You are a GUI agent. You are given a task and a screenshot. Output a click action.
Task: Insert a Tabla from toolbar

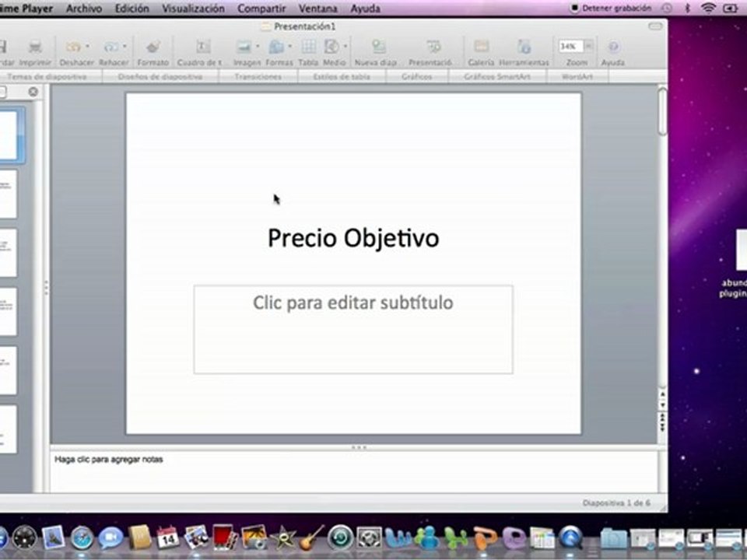pyautogui.click(x=308, y=47)
